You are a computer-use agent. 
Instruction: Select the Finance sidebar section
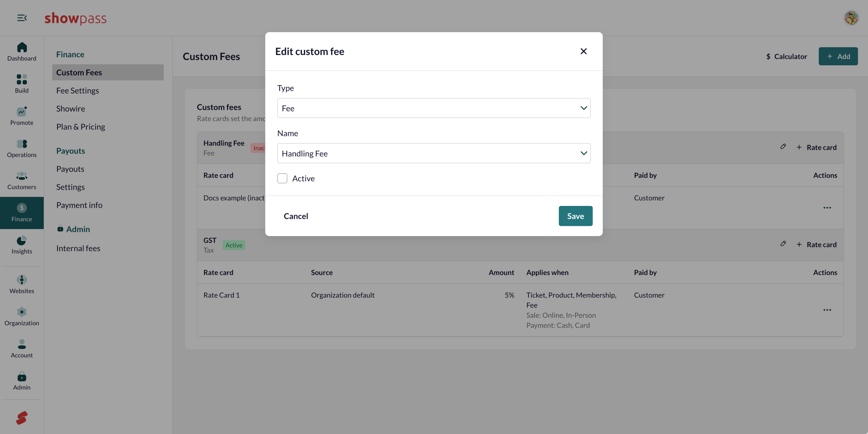tap(22, 213)
